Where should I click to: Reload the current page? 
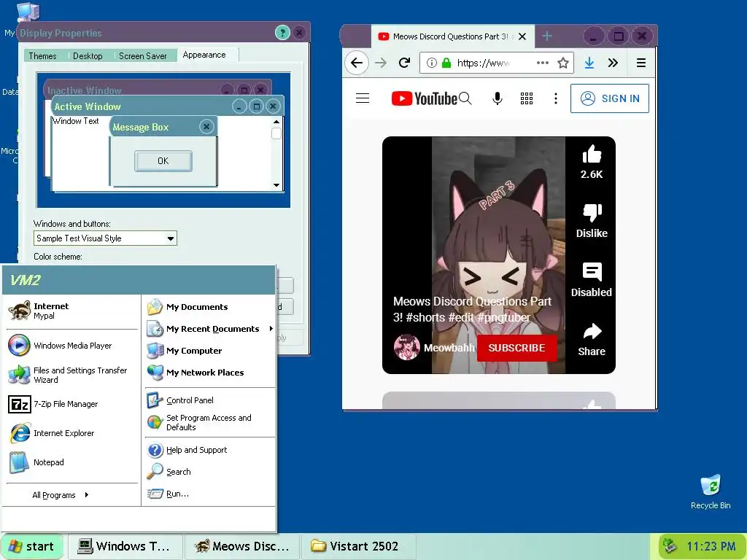point(404,63)
